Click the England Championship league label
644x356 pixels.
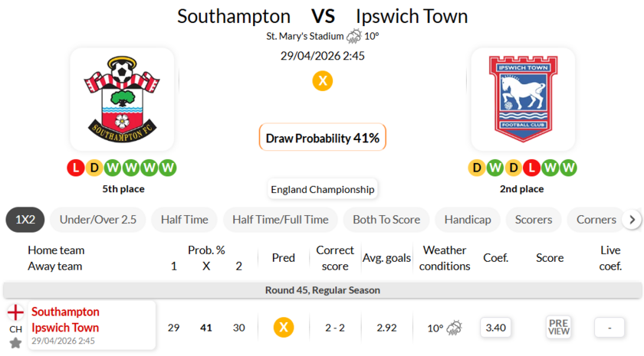click(322, 189)
